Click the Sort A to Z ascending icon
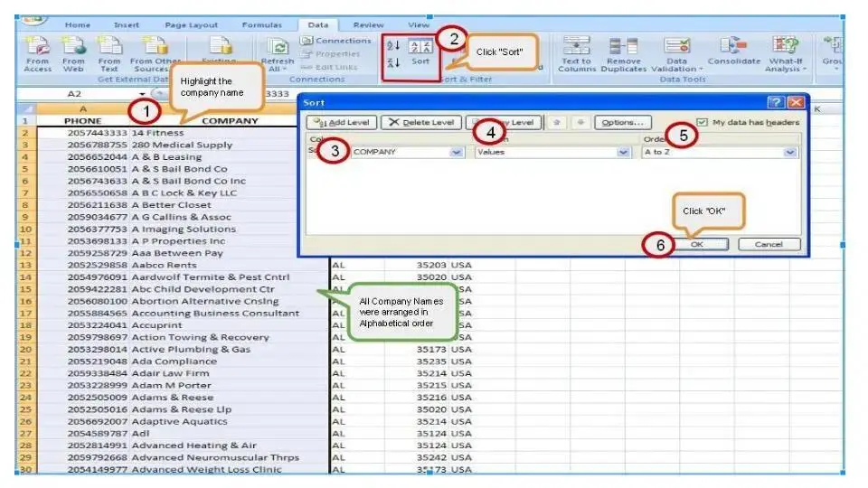868x488 pixels. point(392,46)
